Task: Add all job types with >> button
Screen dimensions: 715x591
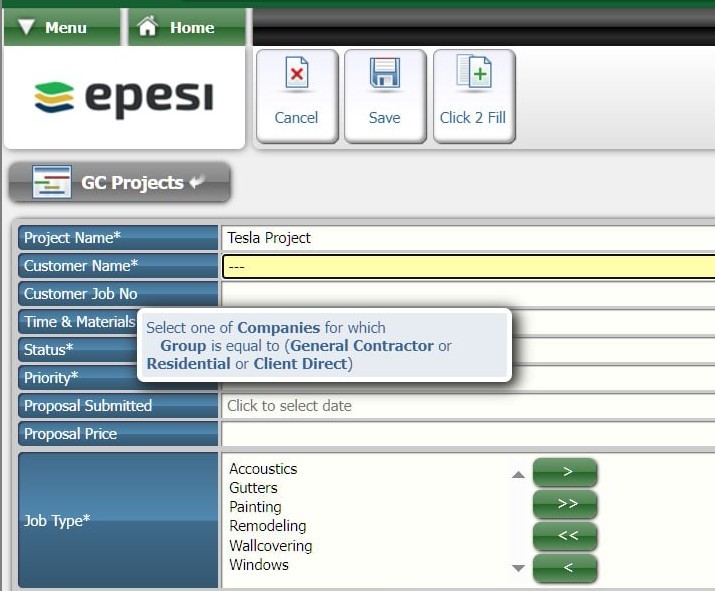Action: click(565, 503)
